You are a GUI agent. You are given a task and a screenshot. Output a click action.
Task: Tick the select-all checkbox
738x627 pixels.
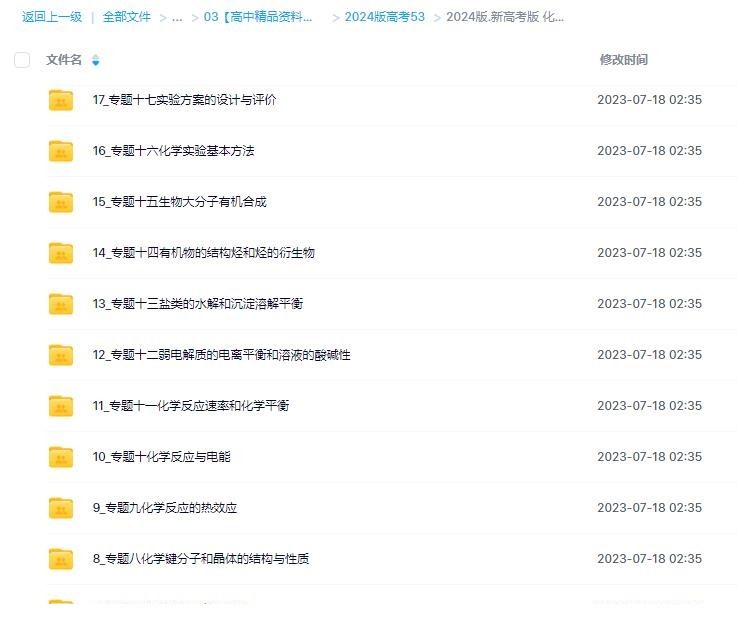coord(22,60)
